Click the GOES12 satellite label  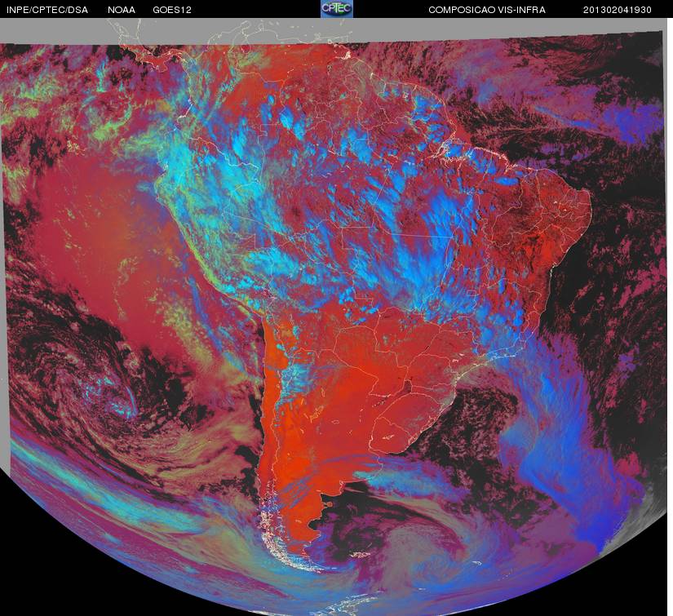pyautogui.click(x=172, y=10)
